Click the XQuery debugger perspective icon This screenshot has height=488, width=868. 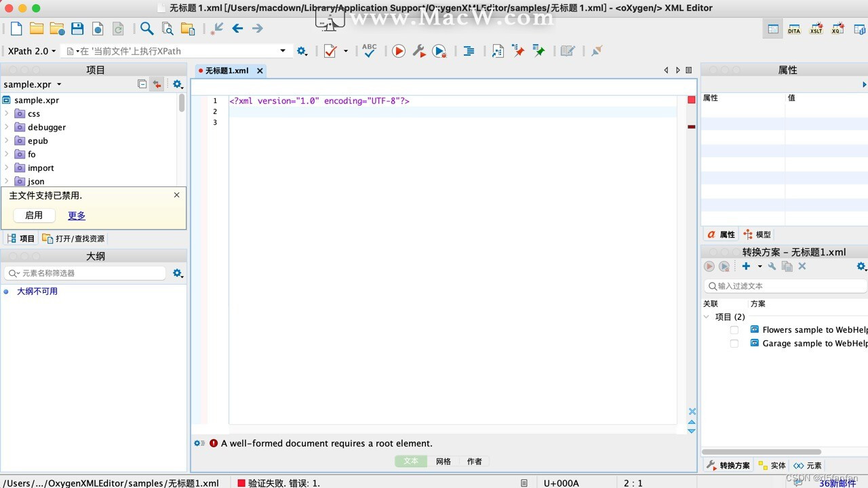coord(837,28)
